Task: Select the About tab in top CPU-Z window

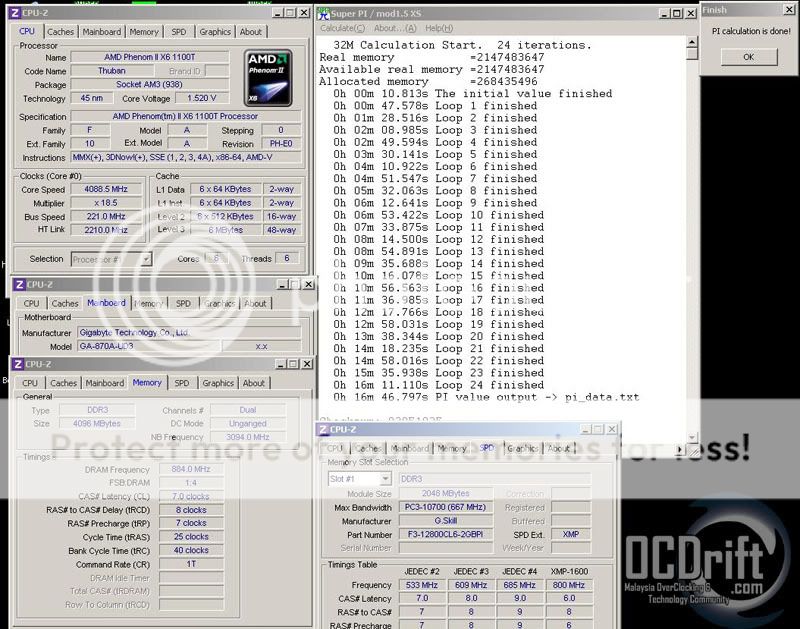Action: pyautogui.click(x=251, y=32)
